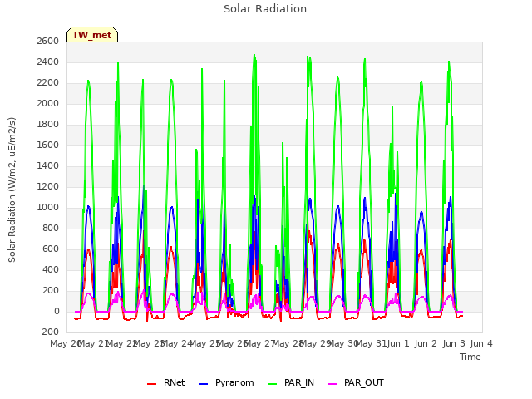Click the Jun 1 x-axis tick label

398,343
